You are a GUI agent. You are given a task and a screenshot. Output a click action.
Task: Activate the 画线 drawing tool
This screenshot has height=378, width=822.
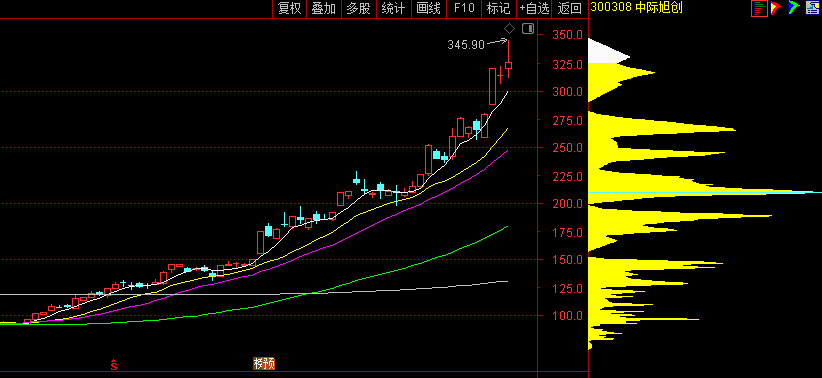tap(428, 8)
